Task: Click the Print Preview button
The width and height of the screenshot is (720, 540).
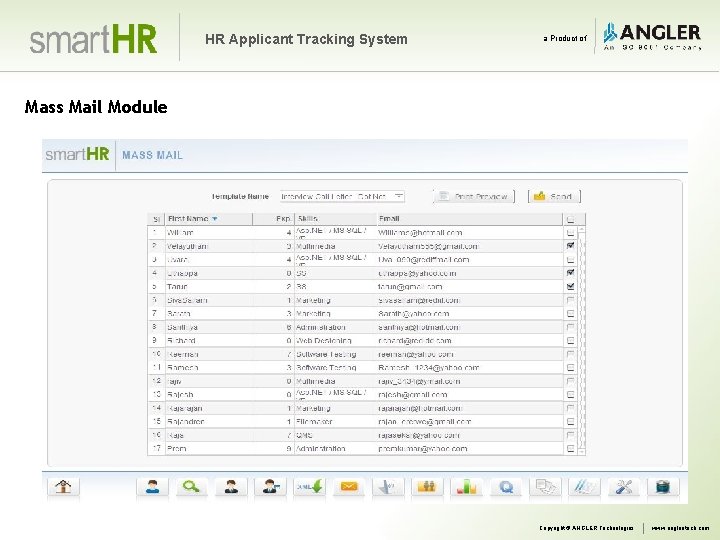Action: tap(474, 196)
